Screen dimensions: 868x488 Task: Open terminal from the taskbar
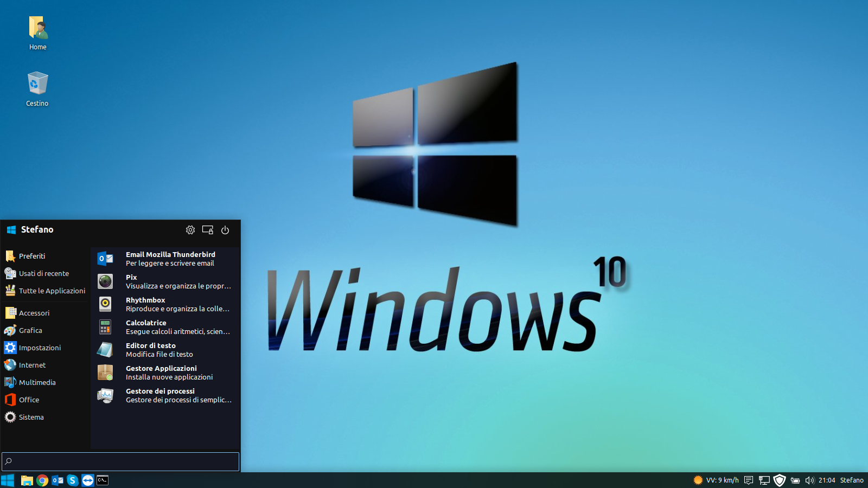103,480
